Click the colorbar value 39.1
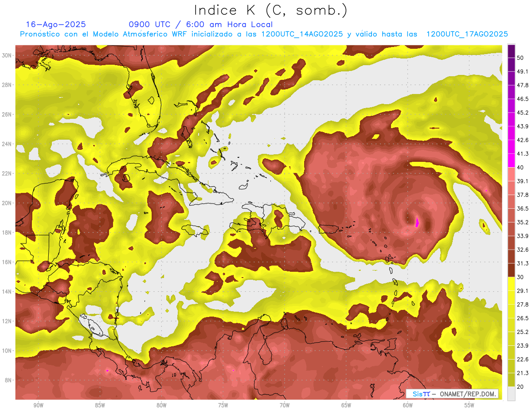This screenshot has width=532, height=411. (x=523, y=181)
